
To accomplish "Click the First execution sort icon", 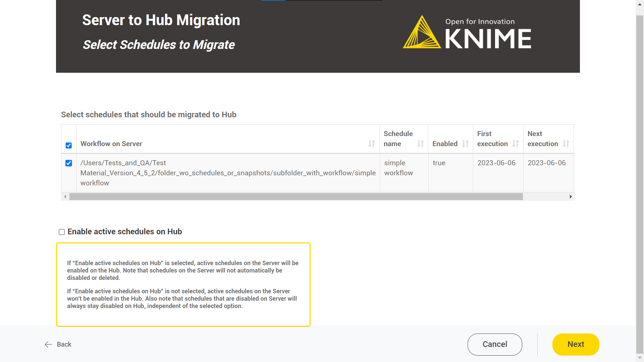I will [515, 144].
